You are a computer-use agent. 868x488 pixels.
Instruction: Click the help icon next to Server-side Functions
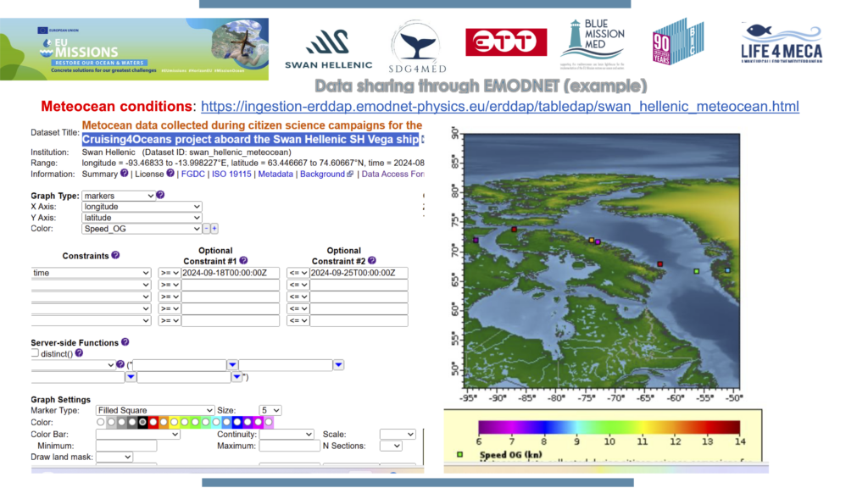125,342
